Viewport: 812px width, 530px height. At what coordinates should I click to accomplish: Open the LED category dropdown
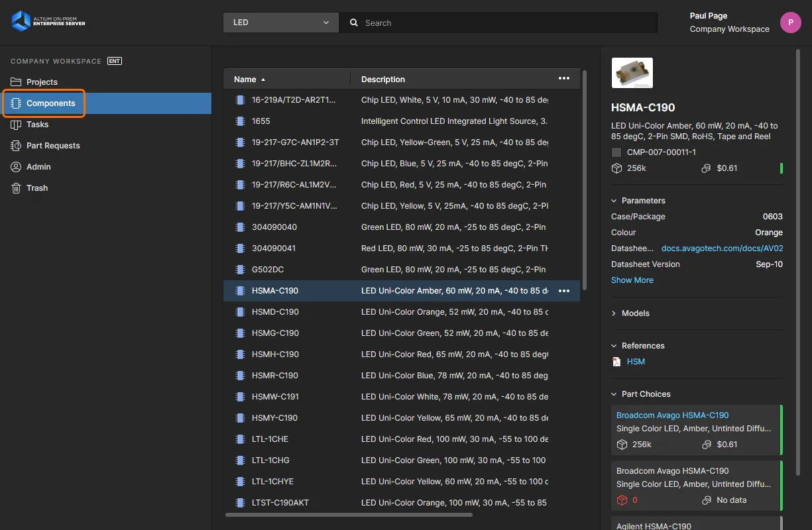pos(281,23)
